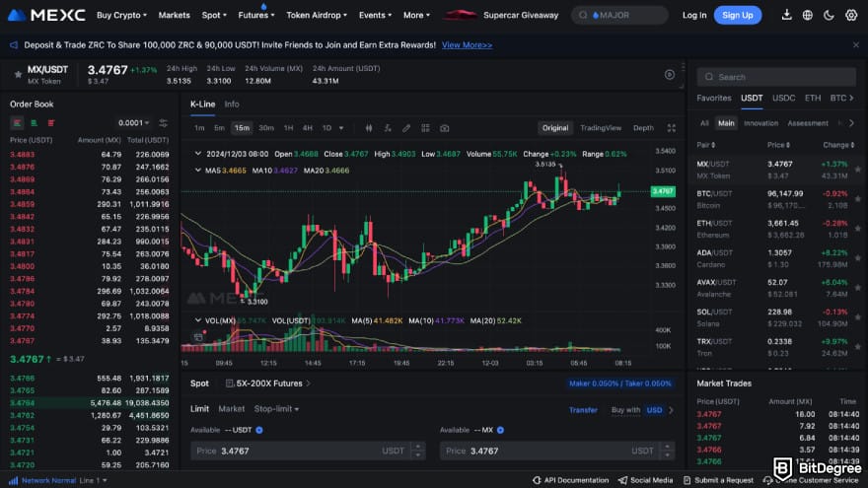The image size is (868, 488).
Task: Collapse the VOL indicator row chevron
Action: 198,320
